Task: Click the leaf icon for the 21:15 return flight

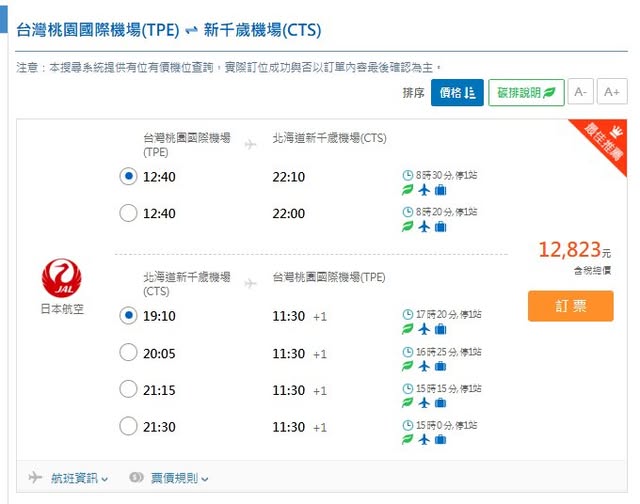Action: [407, 403]
